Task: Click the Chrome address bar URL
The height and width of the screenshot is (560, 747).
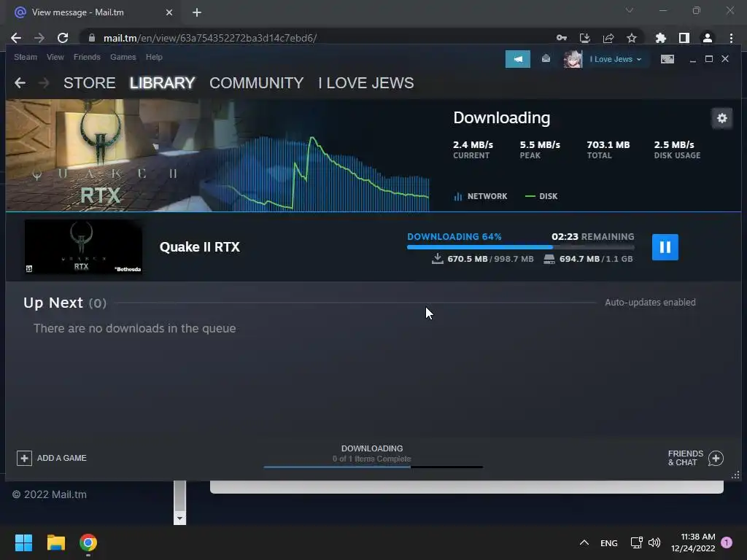Action: (210, 38)
